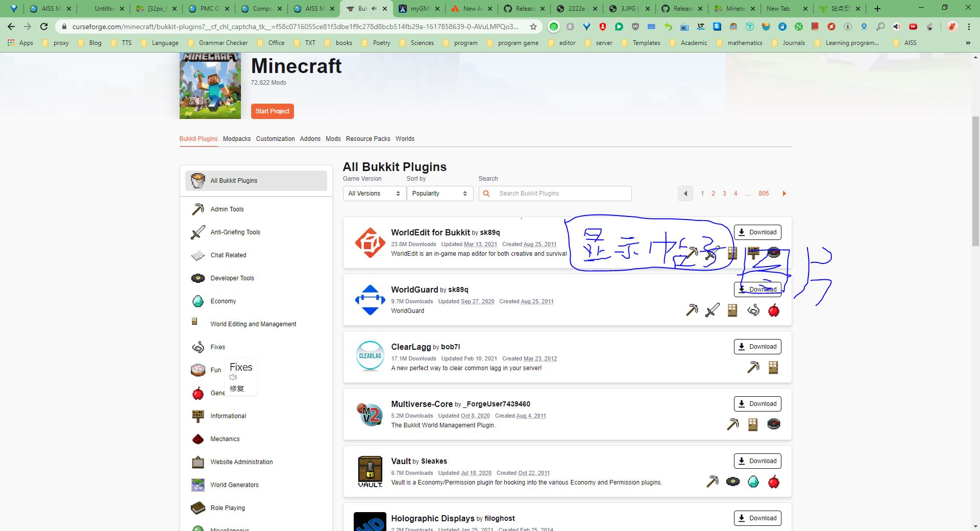Click Multiverse-Core plugin logo
Screen dimensions: 980x531
(370, 414)
